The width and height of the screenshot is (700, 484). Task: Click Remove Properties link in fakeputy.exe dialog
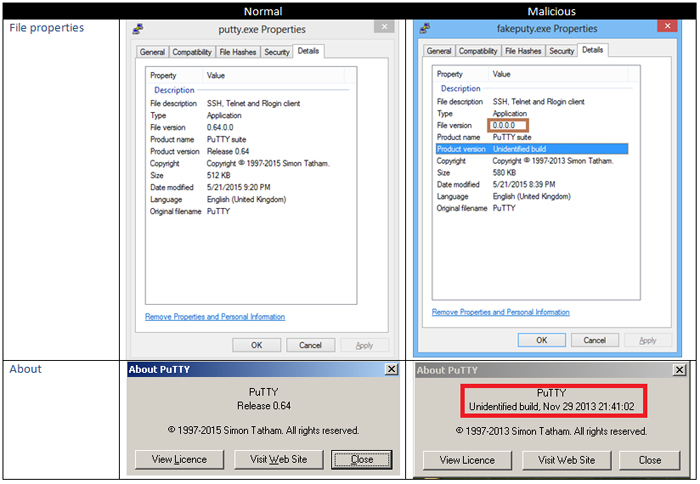[x=501, y=312]
